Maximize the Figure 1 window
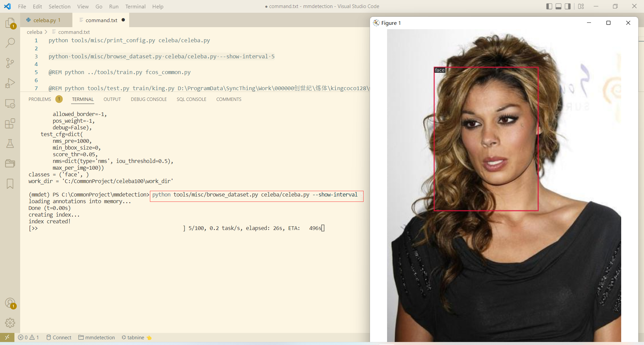Screen dimensions: 644x345 608,23
